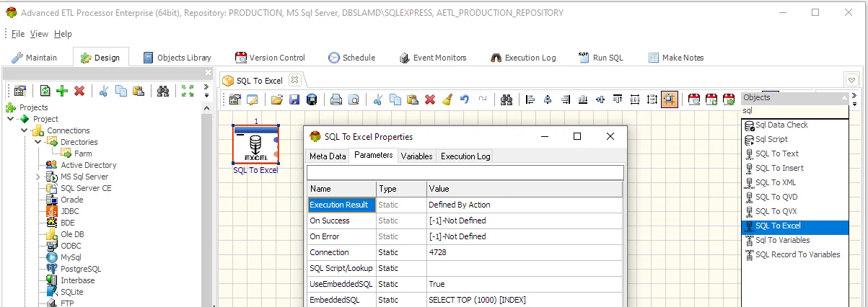Click the green expand arrows icon in left panel
Viewport: 868px width, 307px height.
[x=188, y=91]
